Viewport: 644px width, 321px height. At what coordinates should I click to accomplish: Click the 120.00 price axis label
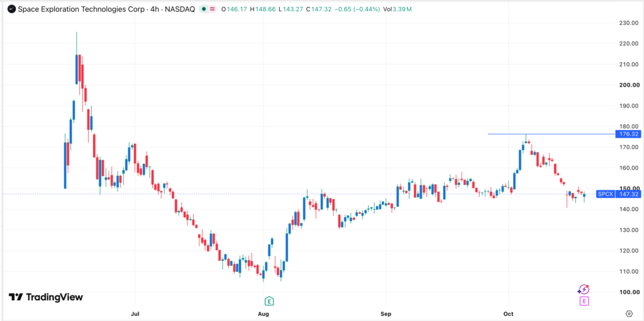click(629, 251)
